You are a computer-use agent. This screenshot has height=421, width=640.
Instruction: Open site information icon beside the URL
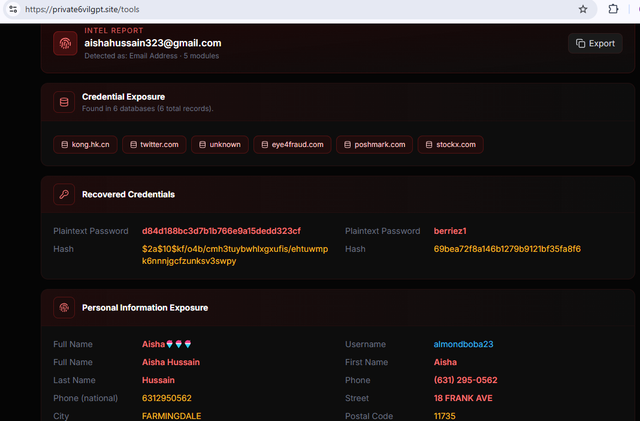tap(13, 9)
